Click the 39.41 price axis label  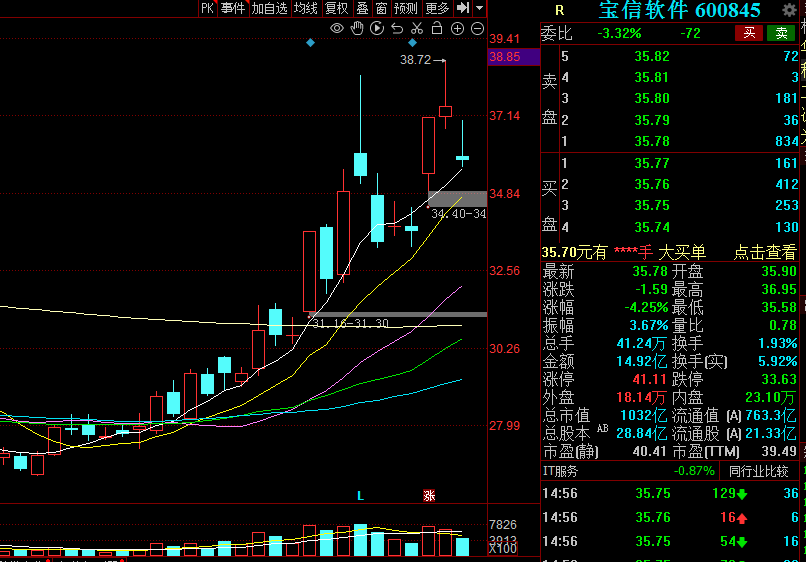pyautogui.click(x=504, y=39)
